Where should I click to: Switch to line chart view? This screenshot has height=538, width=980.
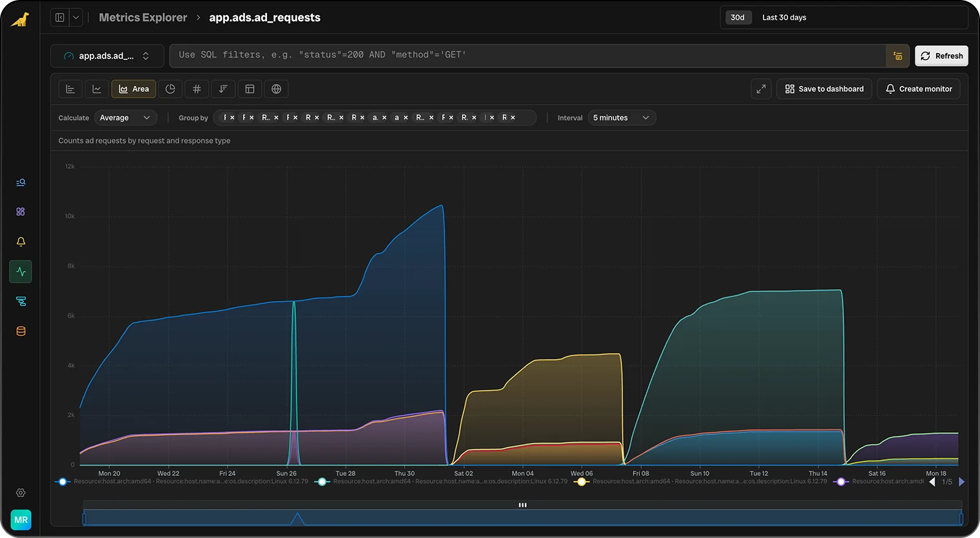97,89
